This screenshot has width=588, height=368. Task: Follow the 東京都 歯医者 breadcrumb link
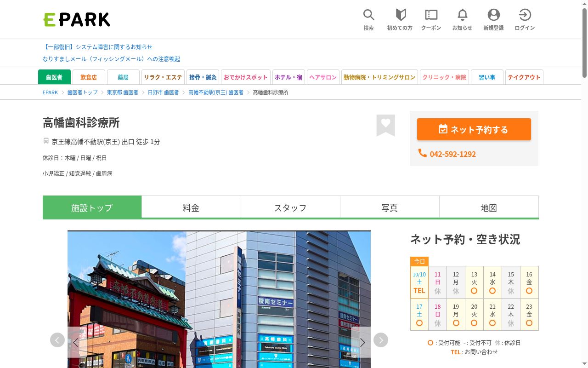(x=123, y=92)
